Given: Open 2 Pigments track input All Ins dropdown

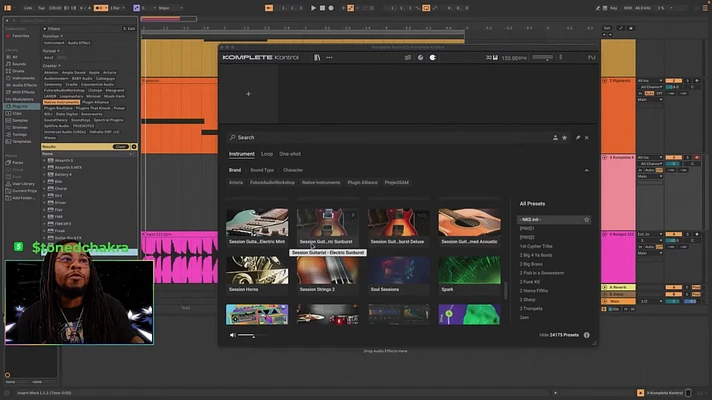Looking at the screenshot, I should tap(650, 81).
